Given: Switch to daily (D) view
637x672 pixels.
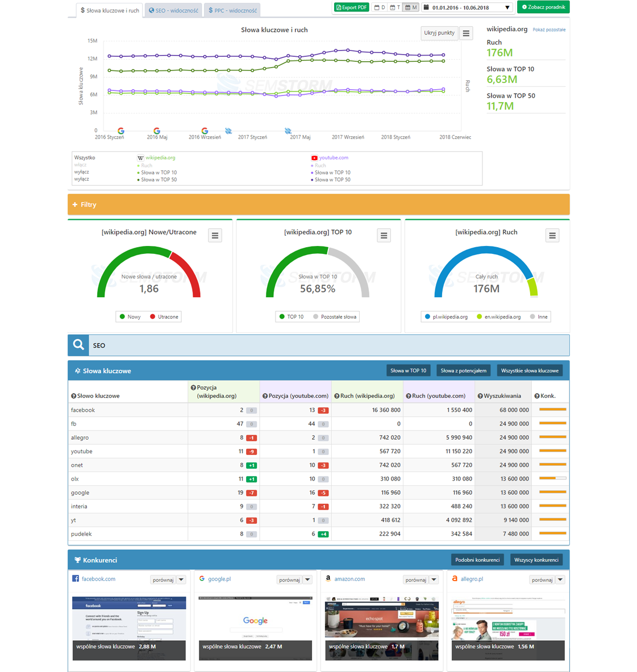Looking at the screenshot, I should (x=380, y=7).
